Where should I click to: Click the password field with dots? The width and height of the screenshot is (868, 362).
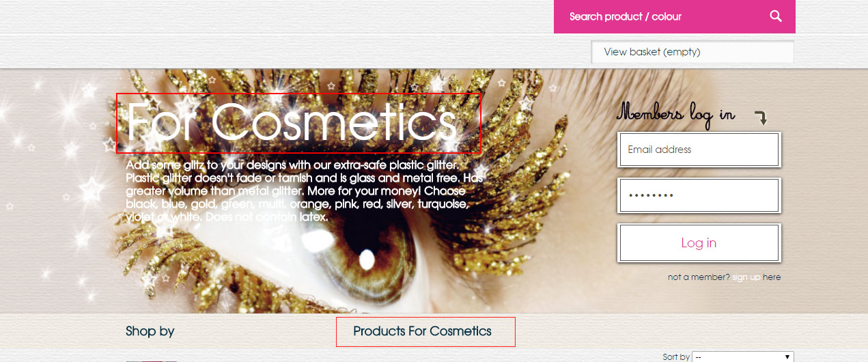coord(699,195)
